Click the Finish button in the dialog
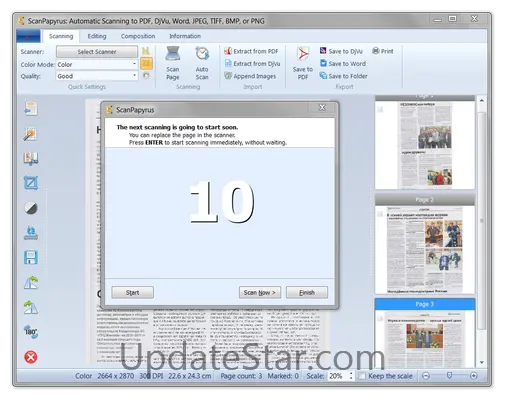Viewport: 505px width, 400px height. tap(307, 292)
